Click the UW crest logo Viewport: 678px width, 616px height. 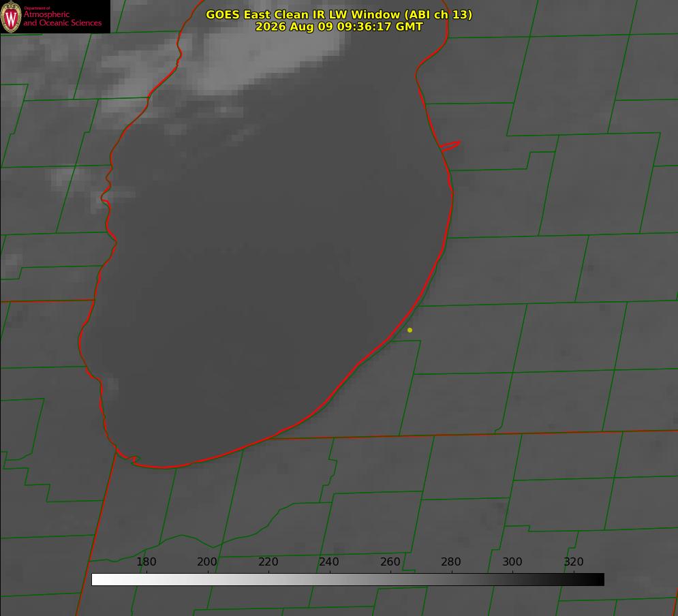[11, 16]
